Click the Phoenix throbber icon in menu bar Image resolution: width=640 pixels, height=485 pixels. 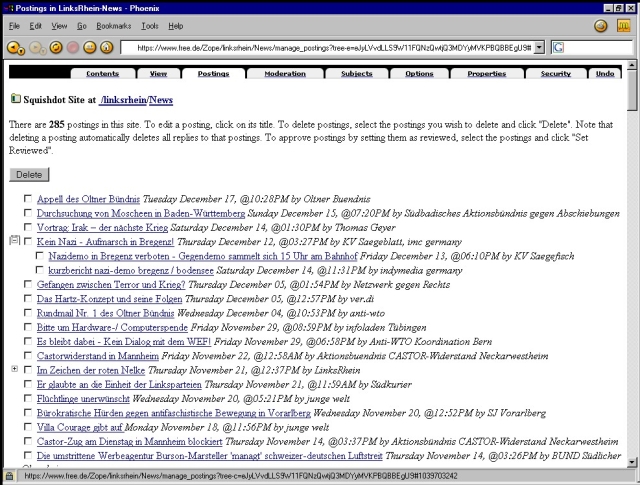point(601,25)
